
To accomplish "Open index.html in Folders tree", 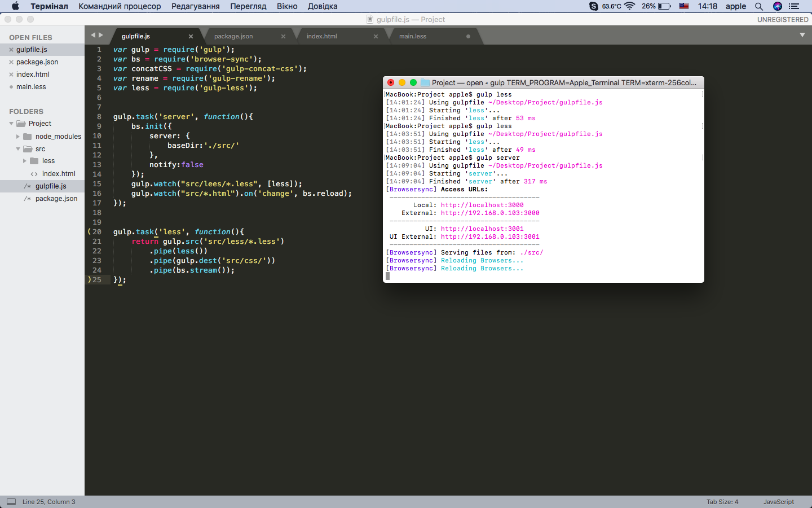I will [x=59, y=174].
